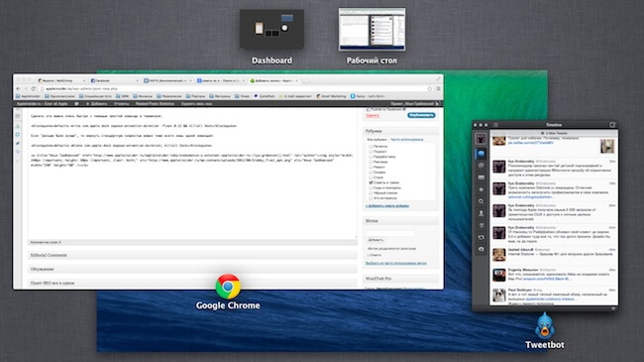Expand the Обсуждение panel
The image size is (644, 362).
pos(192,269)
